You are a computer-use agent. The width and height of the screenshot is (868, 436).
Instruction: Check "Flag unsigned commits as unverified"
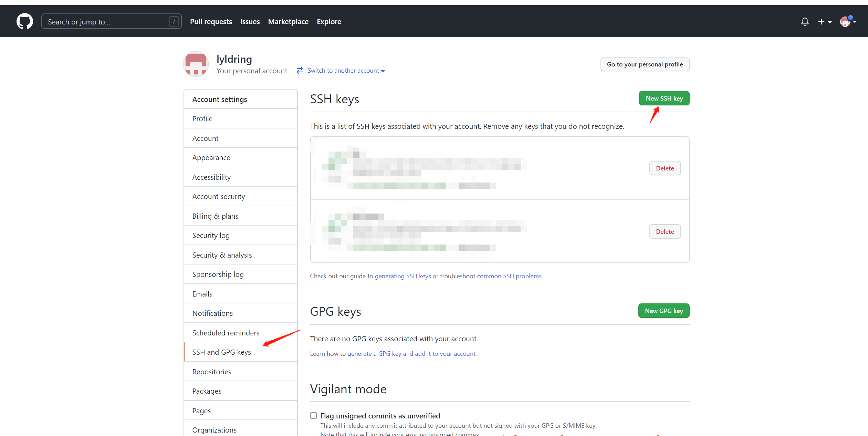(313, 415)
